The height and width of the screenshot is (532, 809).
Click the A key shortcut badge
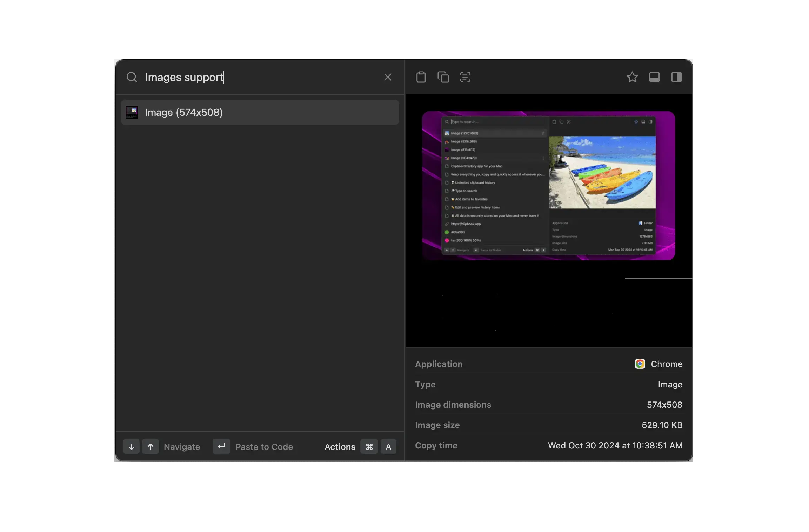(x=388, y=447)
